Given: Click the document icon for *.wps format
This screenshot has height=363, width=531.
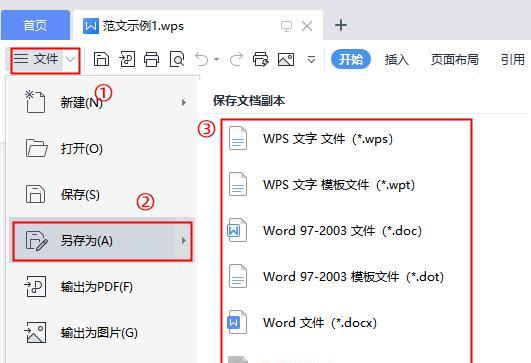Looking at the screenshot, I should (x=238, y=138).
